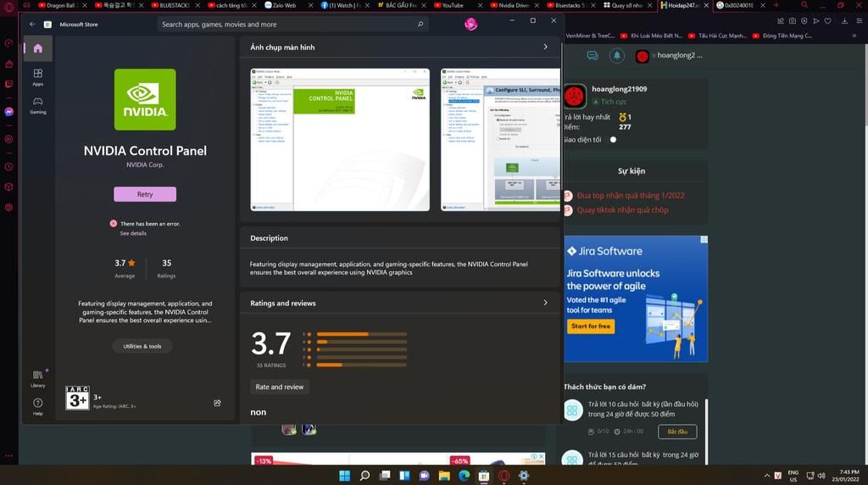868x485 pixels.
Task: Switch to the Dragon Ball browser tab
Action: [x=60, y=6]
